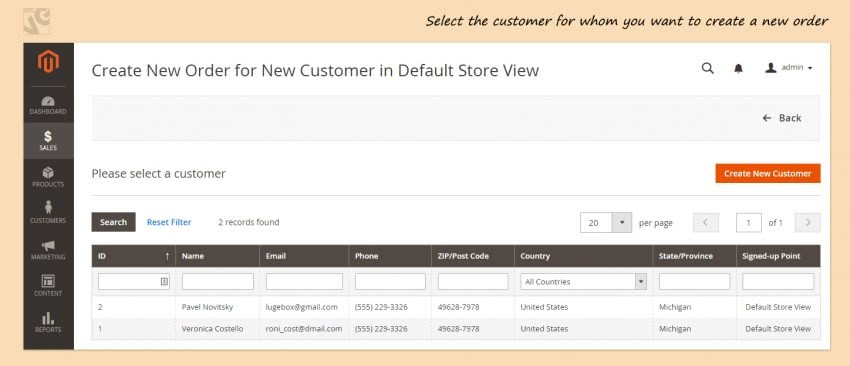Click Default Store View in Pavel Novitsky row
The height and width of the screenshot is (366, 850).
[778, 307]
